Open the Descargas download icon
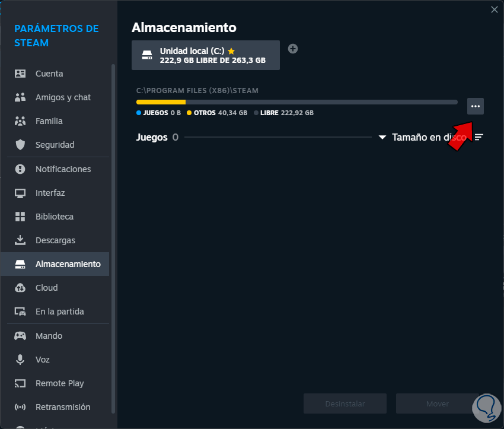Image resolution: width=504 pixels, height=429 pixels. (20, 240)
